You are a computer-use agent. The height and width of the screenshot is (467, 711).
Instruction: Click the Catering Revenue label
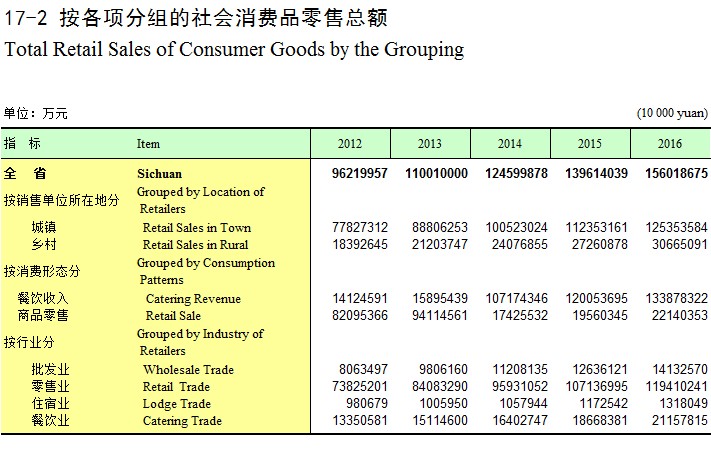point(193,299)
